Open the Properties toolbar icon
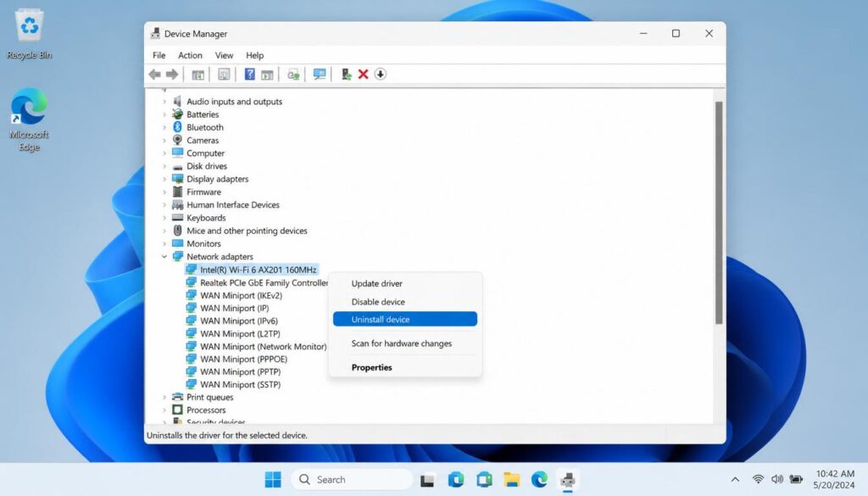 (224, 74)
